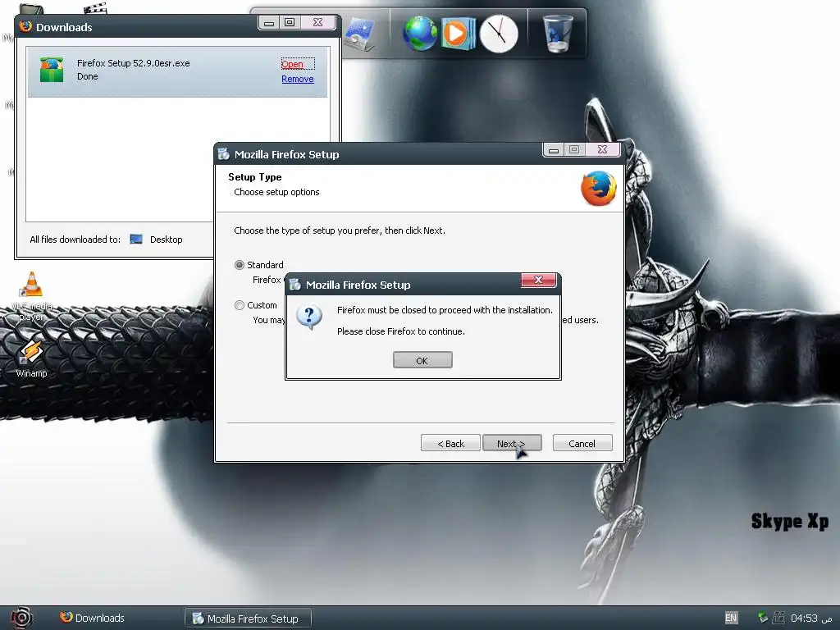
Task: Close the Mozilla Firefox Setup window
Action: pyautogui.click(x=602, y=149)
